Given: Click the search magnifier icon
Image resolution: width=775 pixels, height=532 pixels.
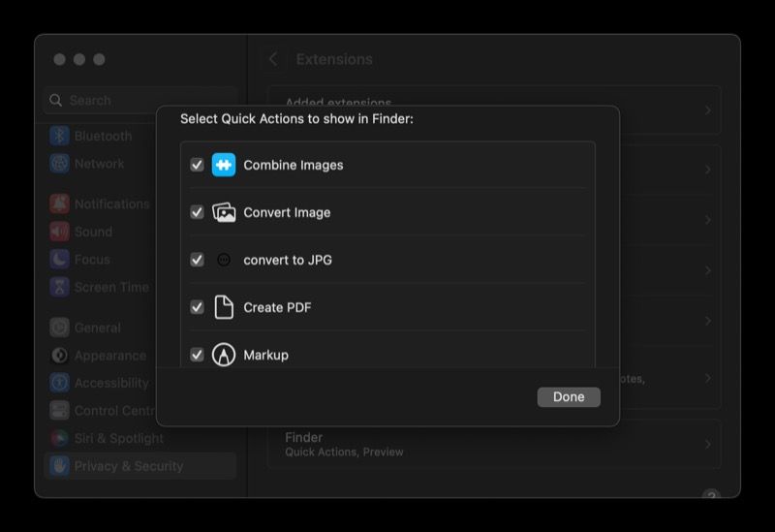Looking at the screenshot, I should [x=56, y=101].
